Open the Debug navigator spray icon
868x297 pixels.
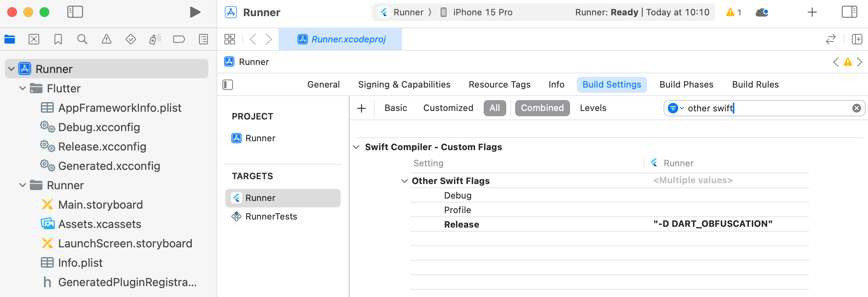tap(155, 39)
